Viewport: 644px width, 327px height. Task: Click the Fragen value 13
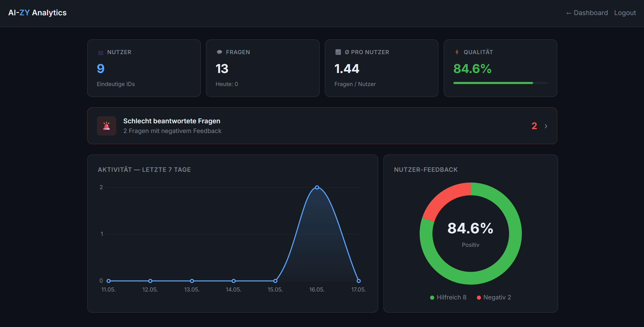pos(222,69)
